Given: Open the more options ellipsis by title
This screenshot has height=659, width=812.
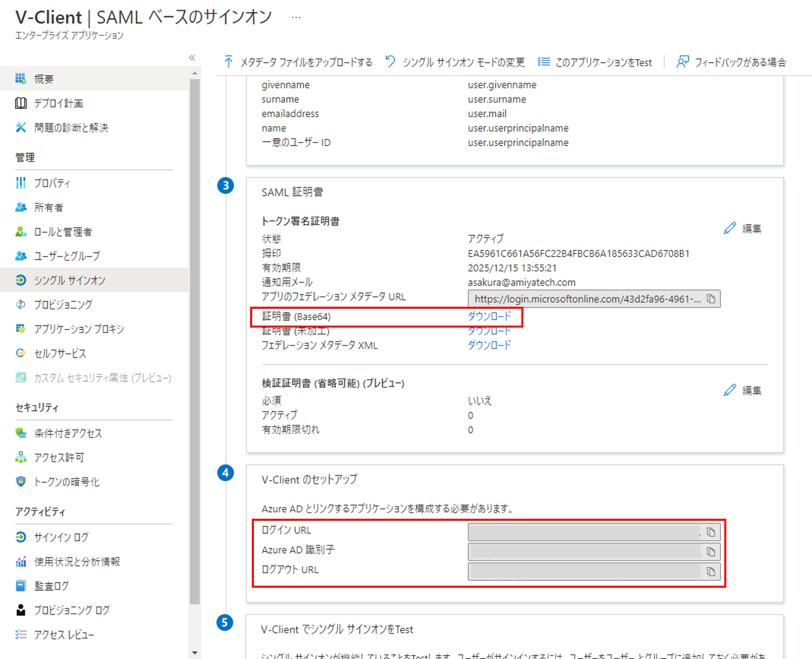Looking at the screenshot, I should tap(296, 17).
